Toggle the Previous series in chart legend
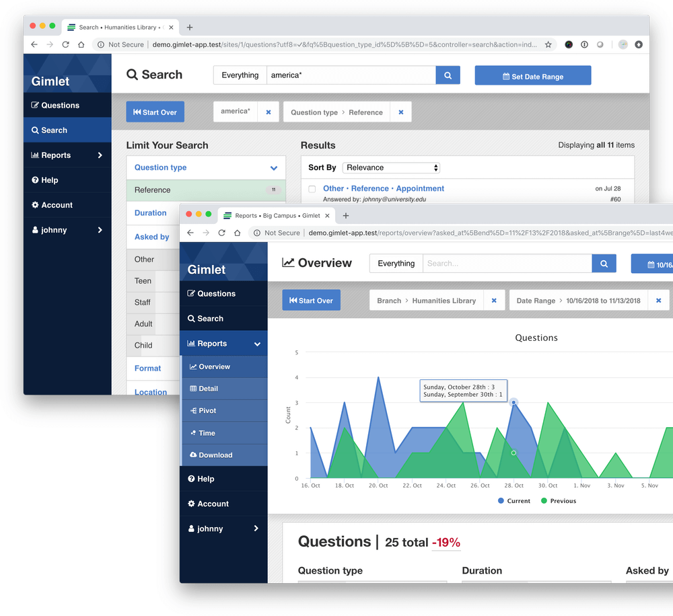This screenshot has height=616, width=673. (559, 501)
